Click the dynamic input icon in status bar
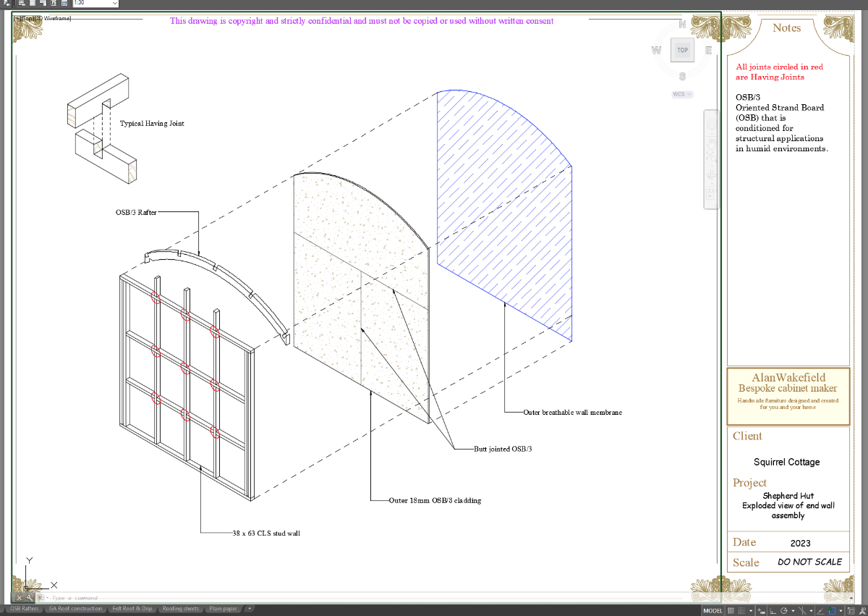 pos(761,611)
